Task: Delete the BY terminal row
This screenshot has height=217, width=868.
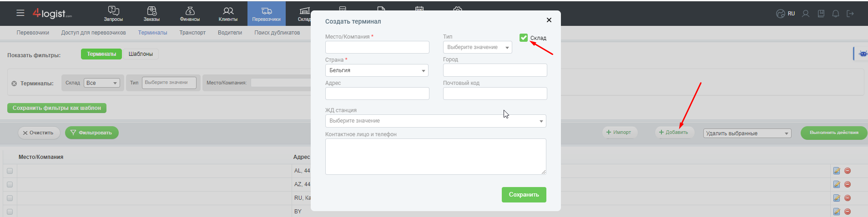Action: point(848,212)
